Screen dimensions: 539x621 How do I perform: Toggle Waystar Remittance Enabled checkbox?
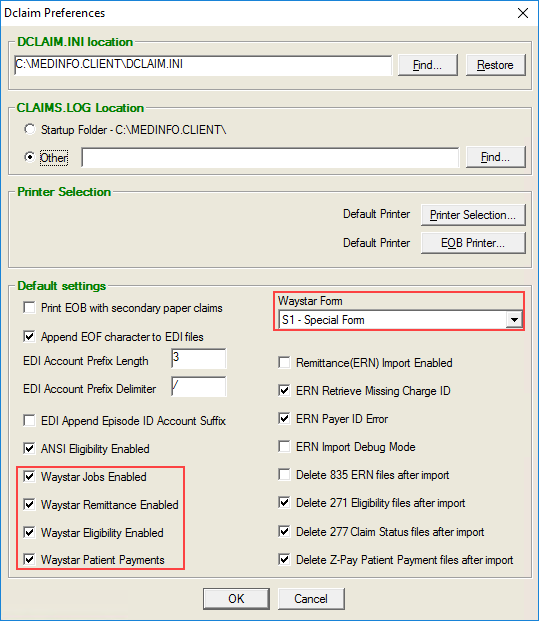[x=29, y=505]
